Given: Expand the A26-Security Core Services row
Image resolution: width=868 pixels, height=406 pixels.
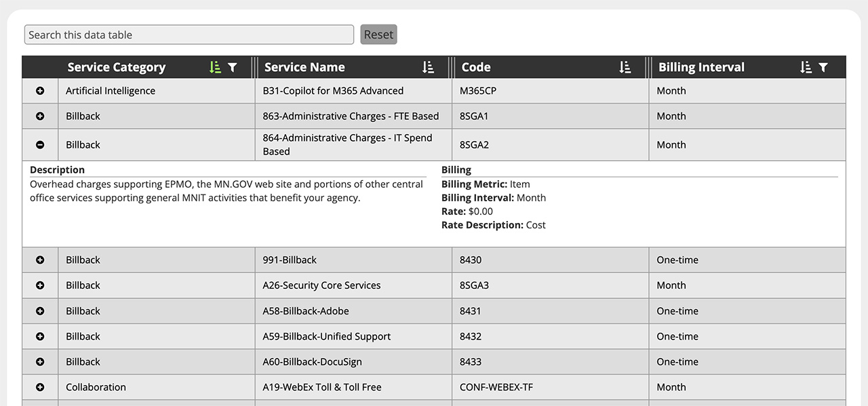Looking at the screenshot, I should 40,285.
